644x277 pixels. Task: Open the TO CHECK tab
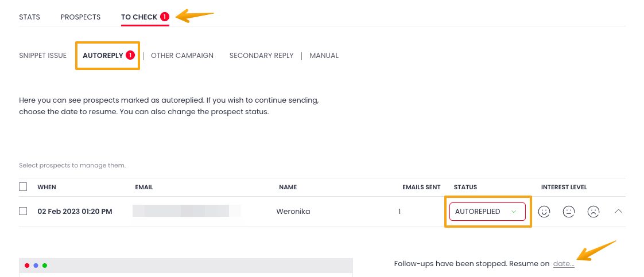[139, 17]
